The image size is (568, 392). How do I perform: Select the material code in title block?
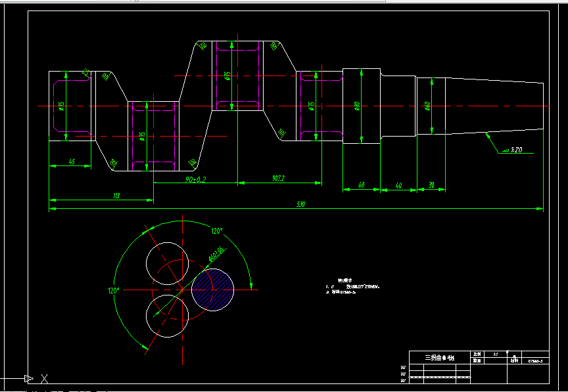pyautogui.click(x=535, y=361)
